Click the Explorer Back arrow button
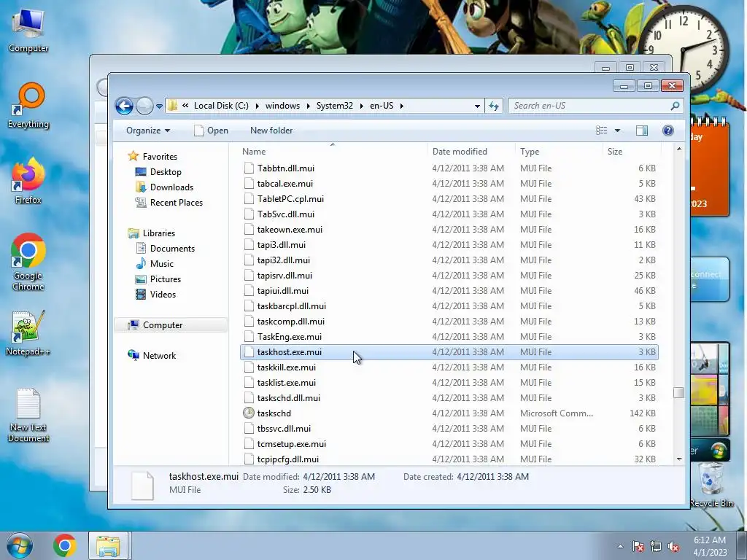 point(124,106)
